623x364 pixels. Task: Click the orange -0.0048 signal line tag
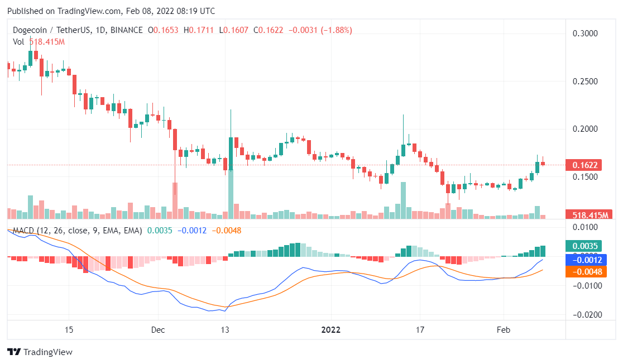[589, 272]
